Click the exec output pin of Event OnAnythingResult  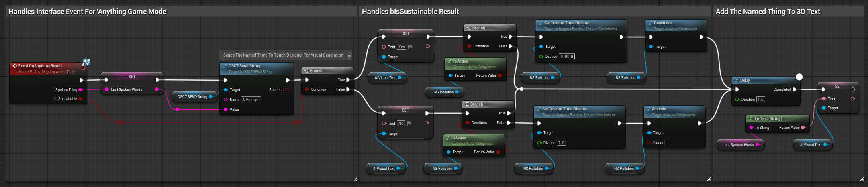click(x=81, y=80)
